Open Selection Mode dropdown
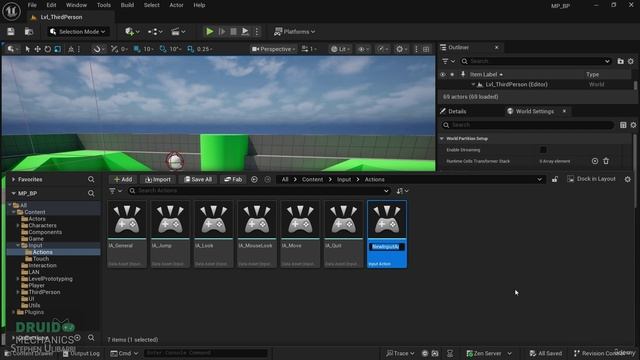Screen dimensions: 640x360 (78, 31)
